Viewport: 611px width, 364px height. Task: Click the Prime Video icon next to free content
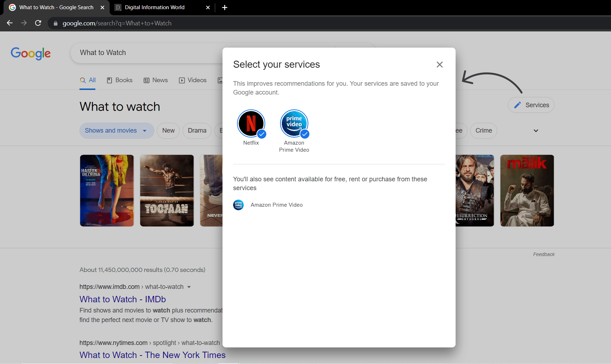[238, 205]
